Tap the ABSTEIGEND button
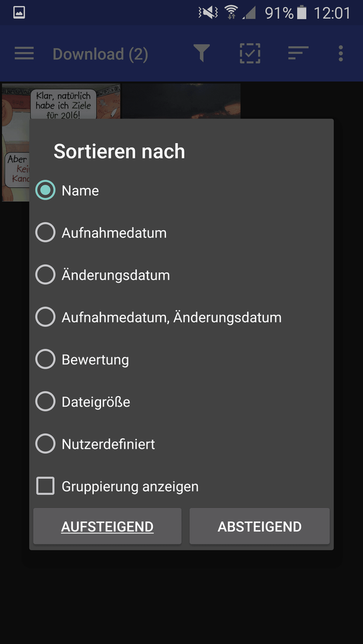Image resolution: width=363 pixels, height=644 pixels. 259,526
